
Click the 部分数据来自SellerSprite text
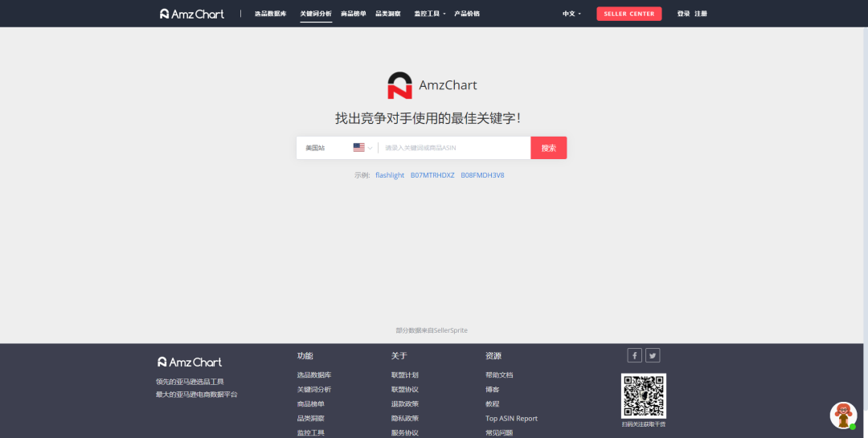[432, 330]
